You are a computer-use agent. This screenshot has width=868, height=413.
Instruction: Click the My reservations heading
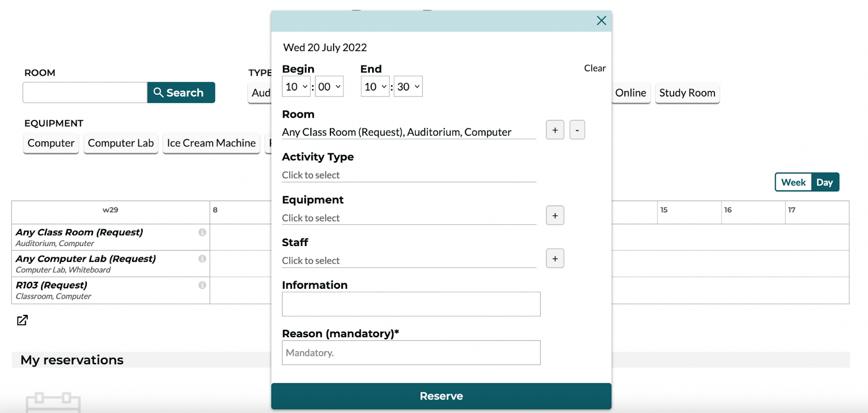pos(72,360)
